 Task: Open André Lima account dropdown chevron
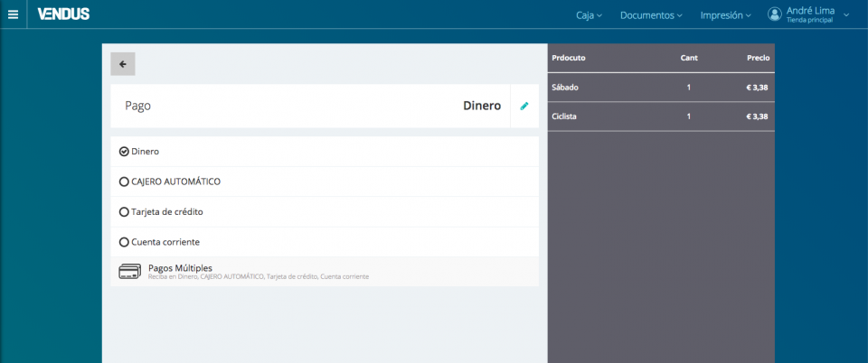(846, 14)
